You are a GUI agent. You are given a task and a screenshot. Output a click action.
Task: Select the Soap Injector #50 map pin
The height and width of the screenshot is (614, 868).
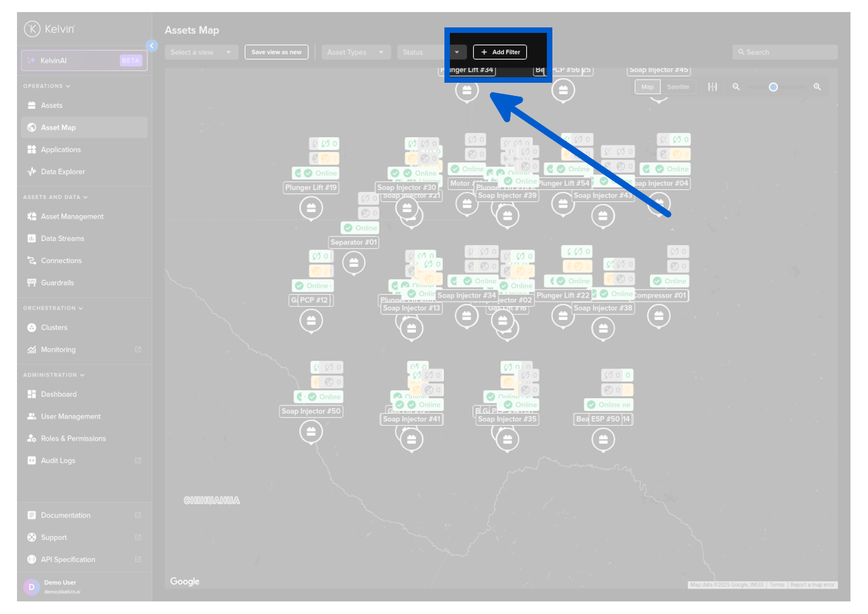(x=311, y=432)
